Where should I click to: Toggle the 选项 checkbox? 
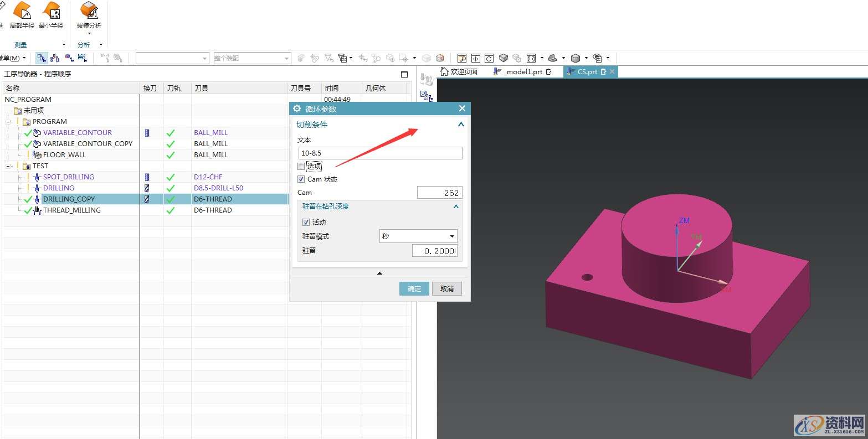tap(301, 167)
